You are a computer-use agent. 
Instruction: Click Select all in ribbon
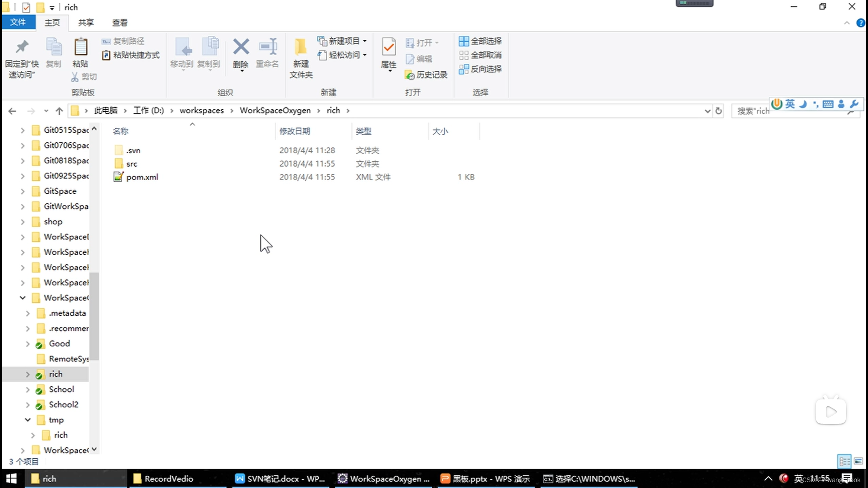[480, 41]
